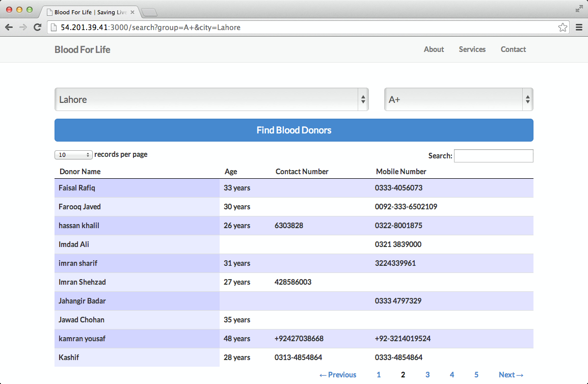588x384 pixels.
Task: Sort by Mobile Number column header
Action: click(x=401, y=172)
